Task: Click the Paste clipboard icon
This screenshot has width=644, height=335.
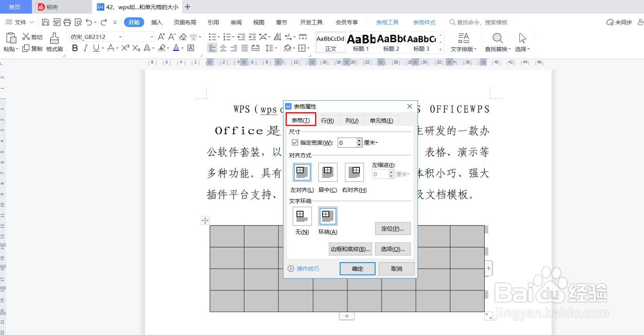Action: click(11, 38)
